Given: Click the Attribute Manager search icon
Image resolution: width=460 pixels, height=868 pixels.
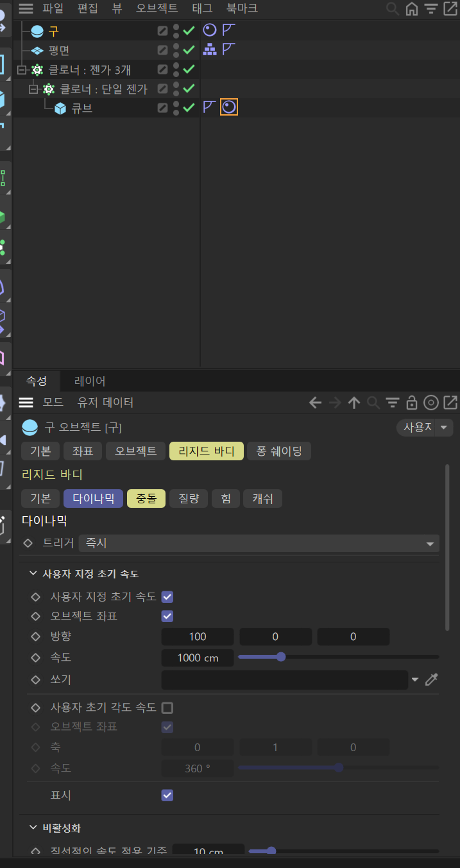Looking at the screenshot, I should [x=373, y=403].
